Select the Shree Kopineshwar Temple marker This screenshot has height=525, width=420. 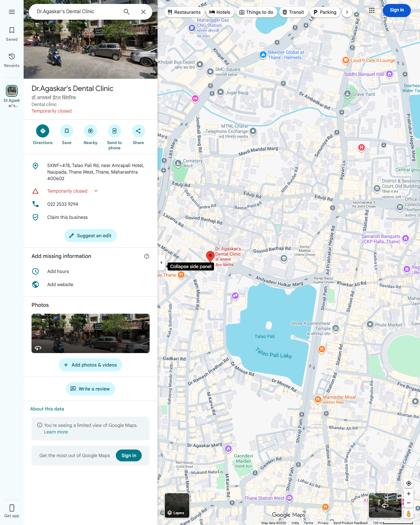[336, 328]
